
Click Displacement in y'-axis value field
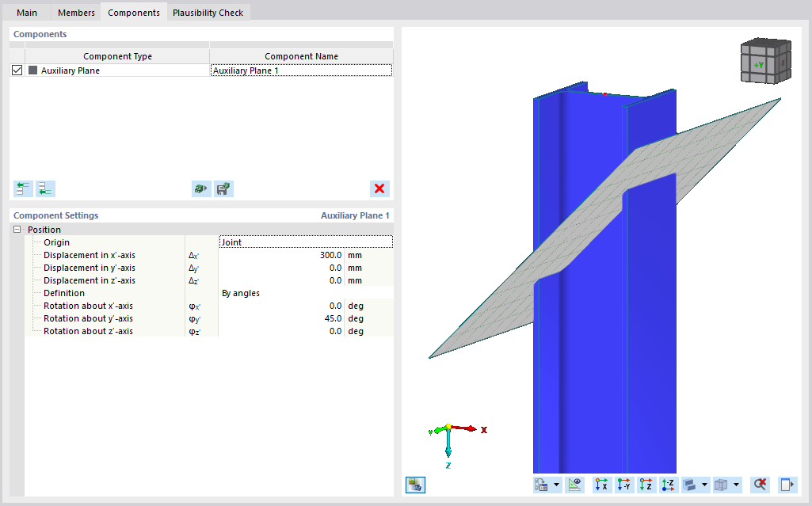(x=281, y=268)
